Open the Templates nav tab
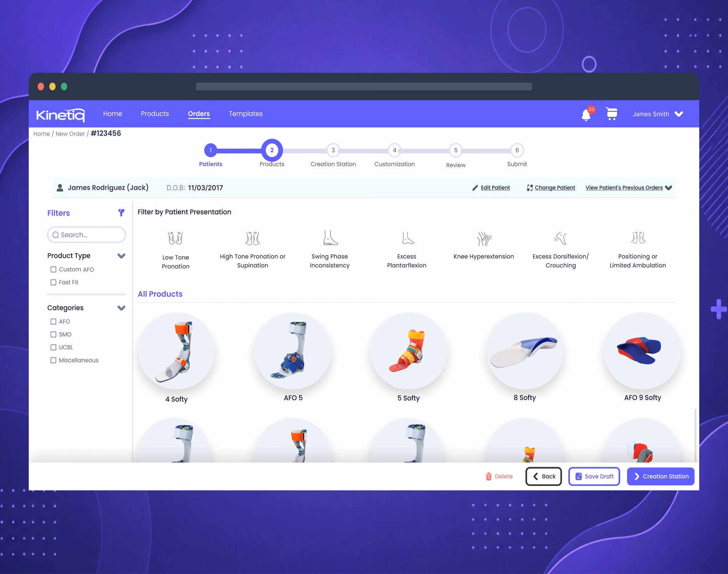The height and width of the screenshot is (574, 728). (x=246, y=114)
